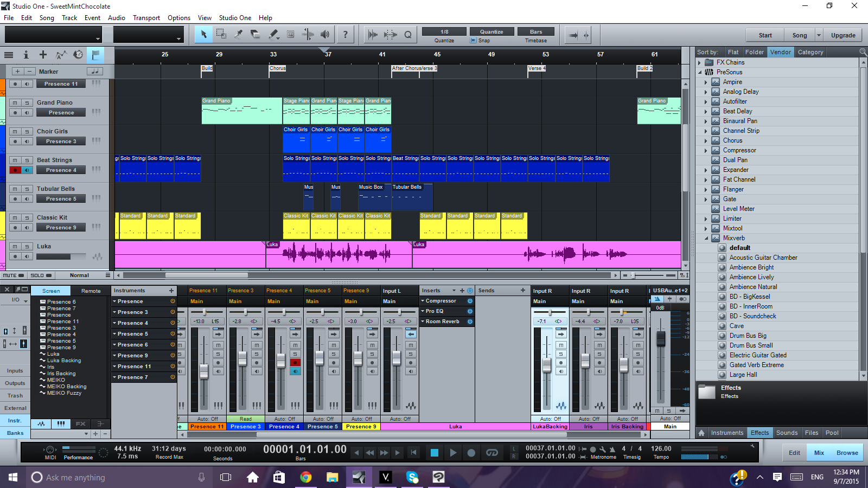Image resolution: width=868 pixels, height=488 pixels.
Task: Expand the Compressor effect presets
Action: pyautogui.click(x=706, y=150)
